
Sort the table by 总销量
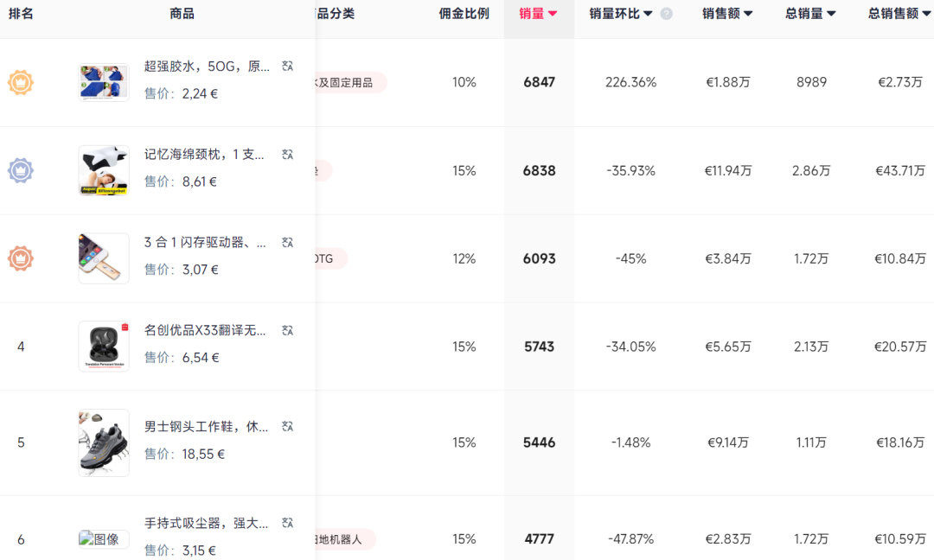(831, 14)
